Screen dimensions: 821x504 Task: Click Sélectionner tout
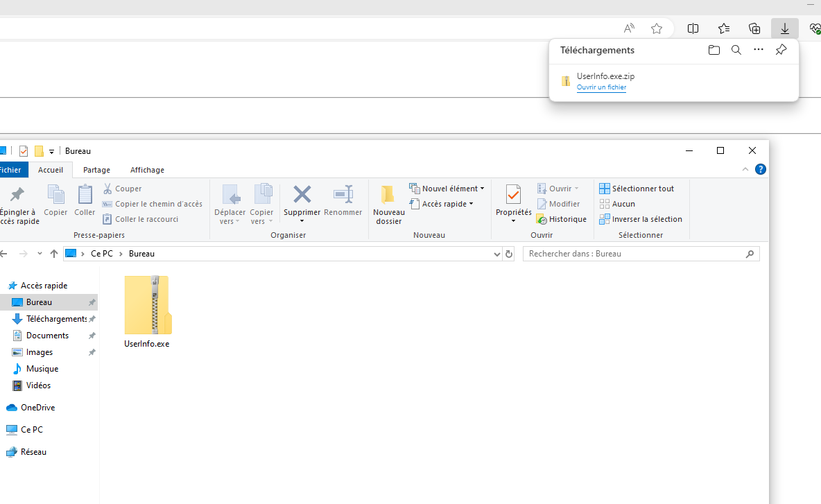637,189
